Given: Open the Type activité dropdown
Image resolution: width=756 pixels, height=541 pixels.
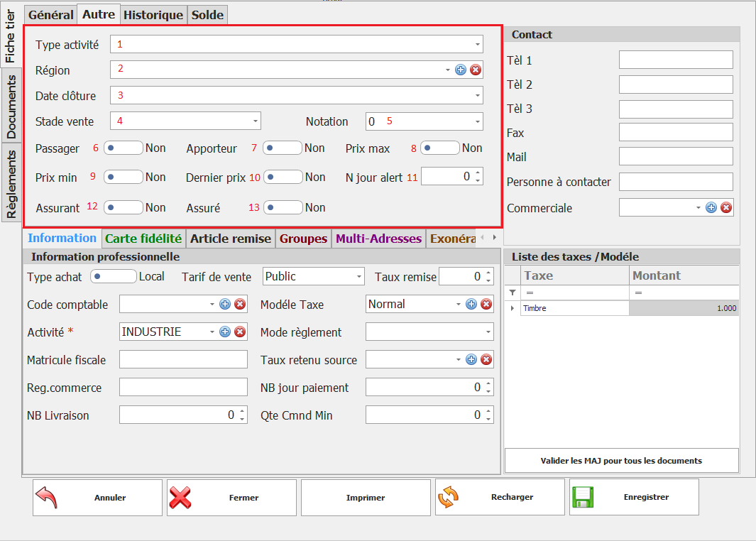Looking at the screenshot, I should point(477,44).
